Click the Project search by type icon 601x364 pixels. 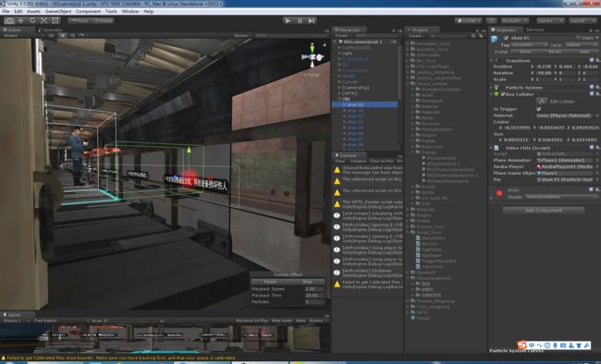tap(473, 36)
